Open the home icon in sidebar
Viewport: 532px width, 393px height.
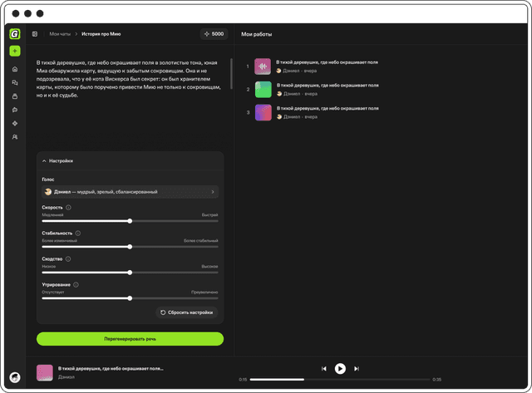point(15,69)
